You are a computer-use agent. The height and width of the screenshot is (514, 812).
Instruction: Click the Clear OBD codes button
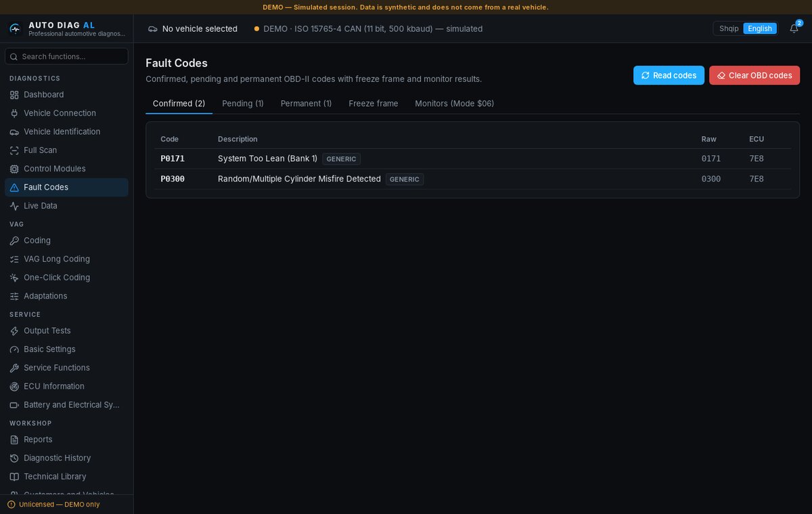(x=754, y=75)
